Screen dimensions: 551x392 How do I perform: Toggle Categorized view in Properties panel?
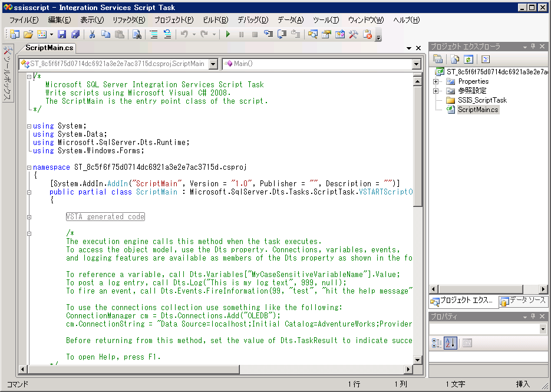pyautogui.click(x=437, y=343)
